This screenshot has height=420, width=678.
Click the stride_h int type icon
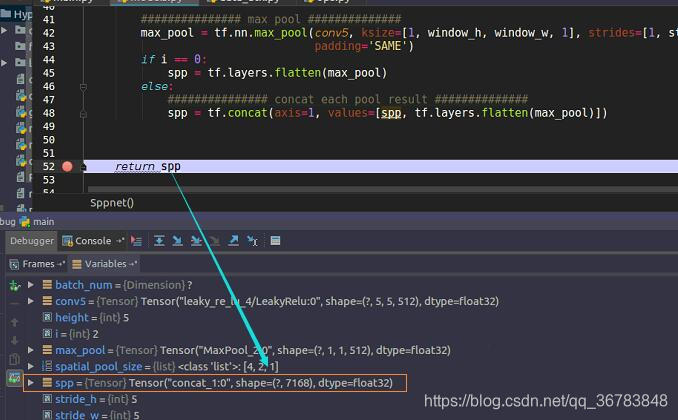coord(47,399)
